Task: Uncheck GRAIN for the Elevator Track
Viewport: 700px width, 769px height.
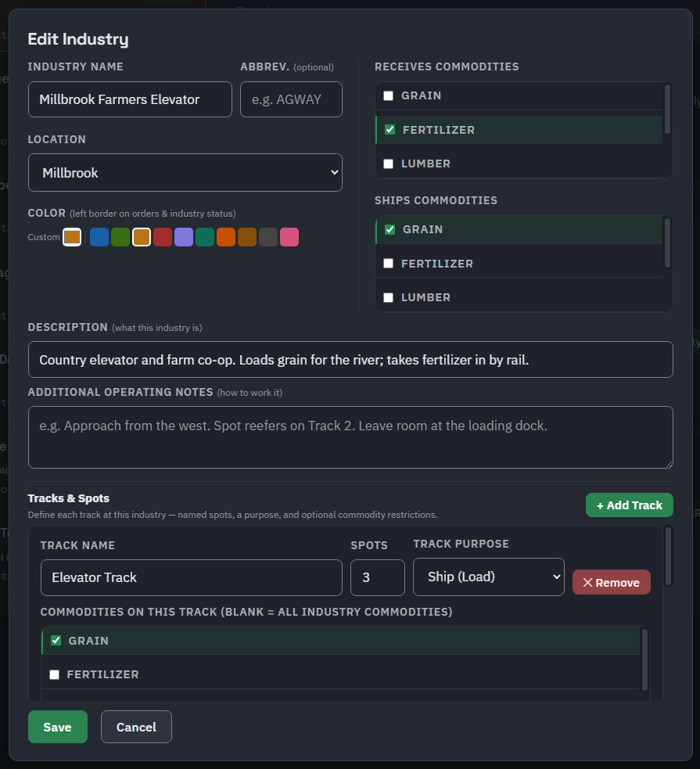Action: 56,641
